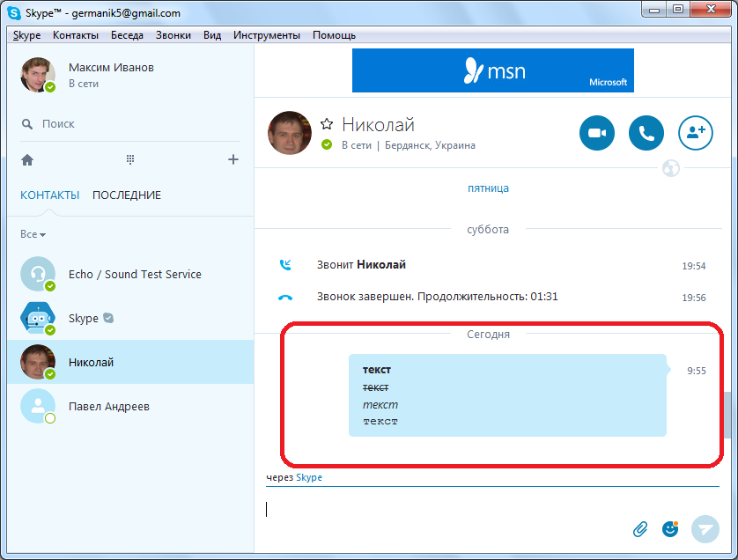This screenshot has height=560, width=738.
Task: Go to Skype home icon
Action: pos(27,159)
